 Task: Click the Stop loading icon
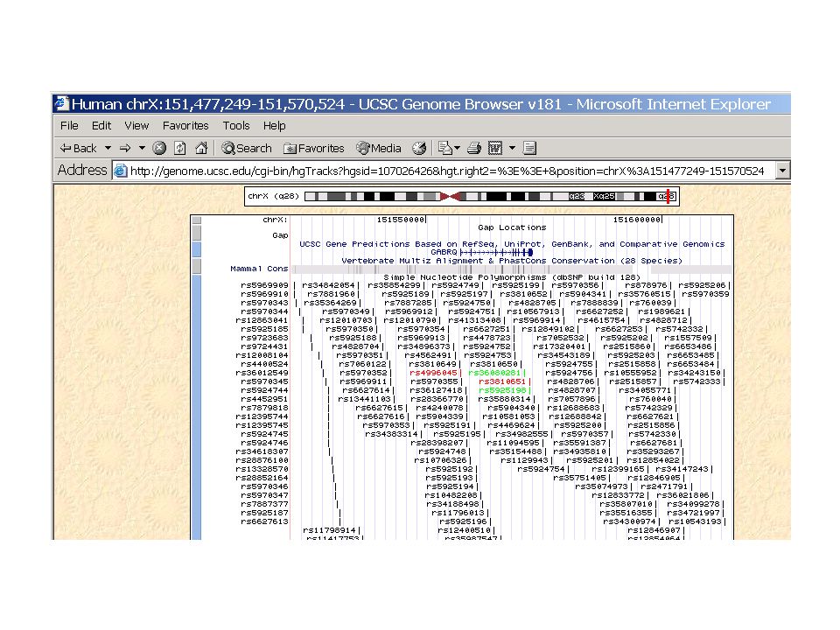tap(159, 148)
